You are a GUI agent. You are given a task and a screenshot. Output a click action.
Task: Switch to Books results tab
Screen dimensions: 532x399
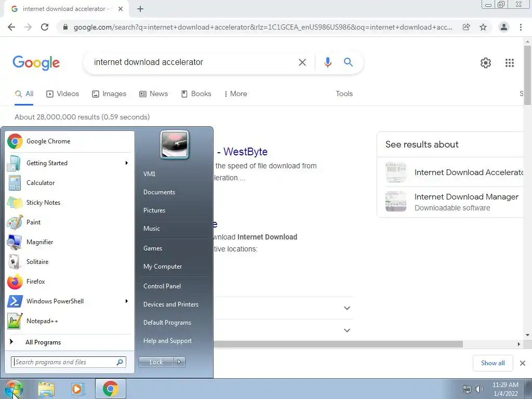(x=196, y=94)
